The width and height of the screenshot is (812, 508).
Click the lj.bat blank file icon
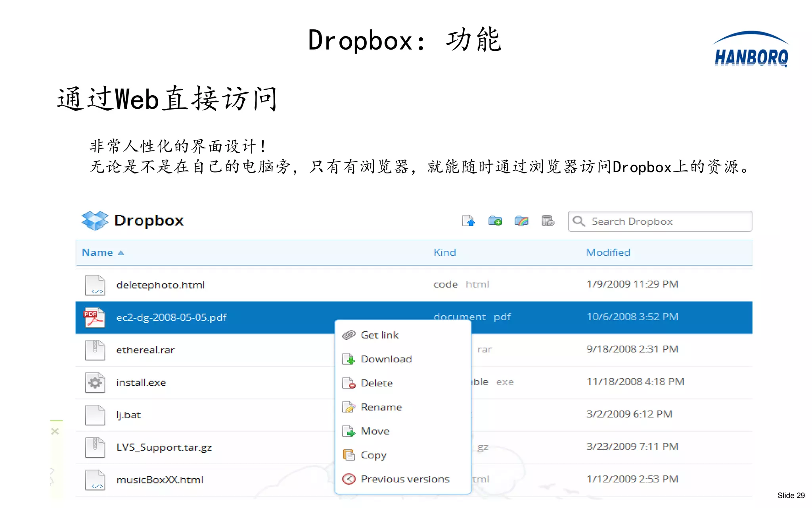(95, 415)
